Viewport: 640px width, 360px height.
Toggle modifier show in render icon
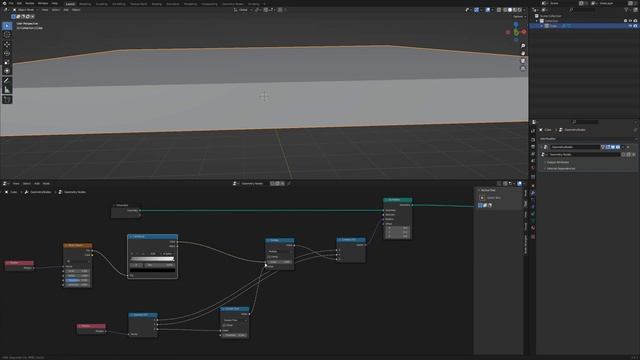pos(618,147)
